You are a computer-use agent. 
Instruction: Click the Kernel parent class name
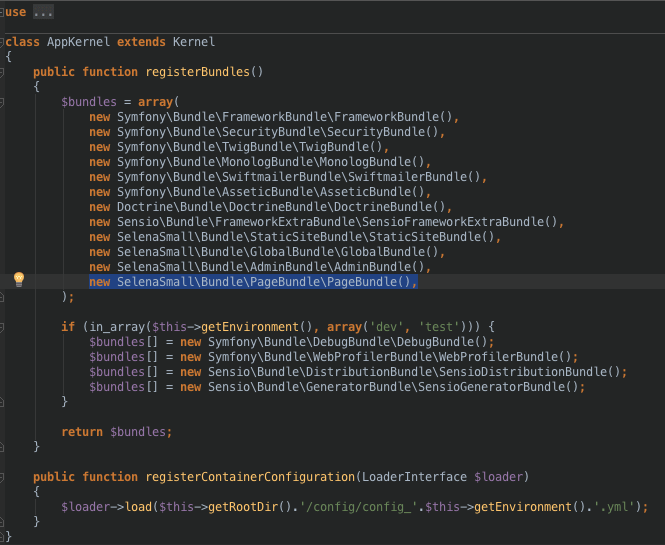194,42
